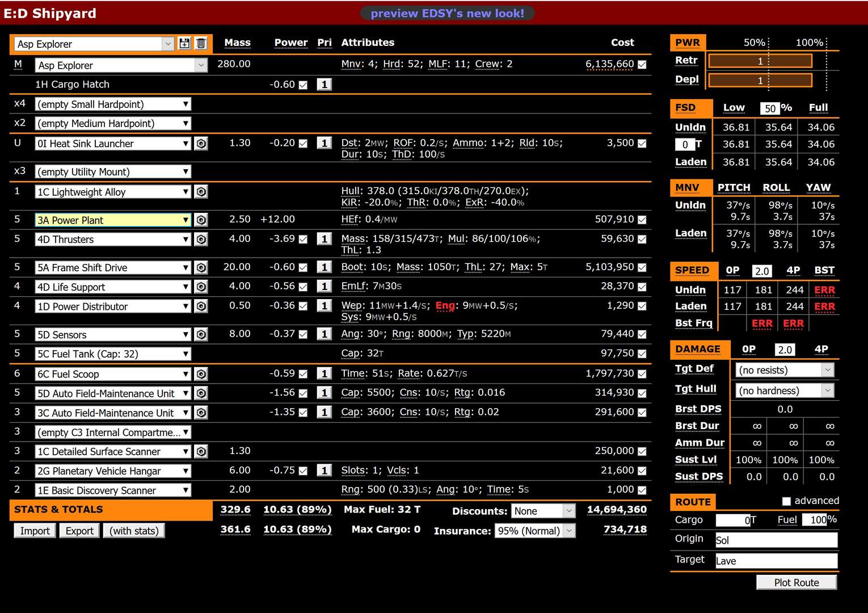868x613 pixels.
Task: Open the saved builds dropdown Asp Explorer
Action: point(94,44)
